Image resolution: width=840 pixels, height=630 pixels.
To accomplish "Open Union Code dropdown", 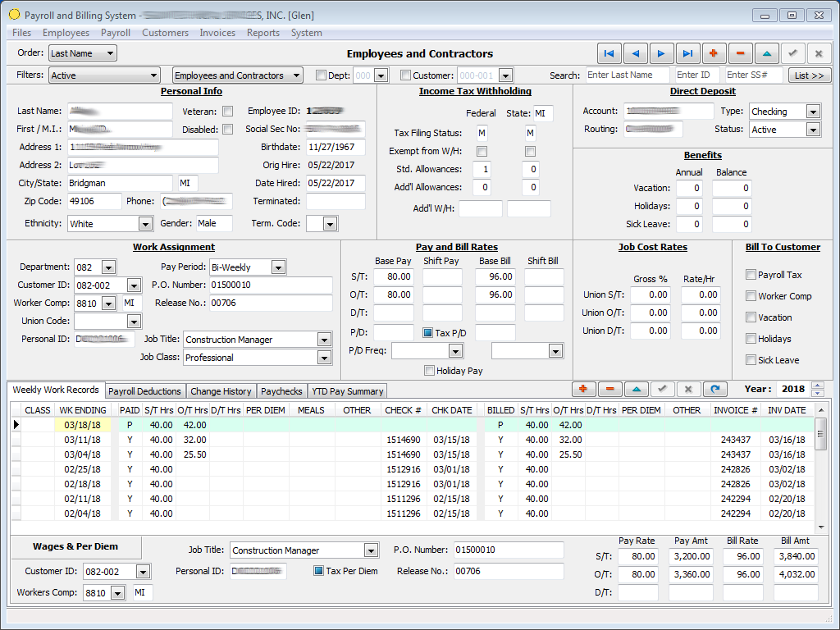I will click(134, 322).
